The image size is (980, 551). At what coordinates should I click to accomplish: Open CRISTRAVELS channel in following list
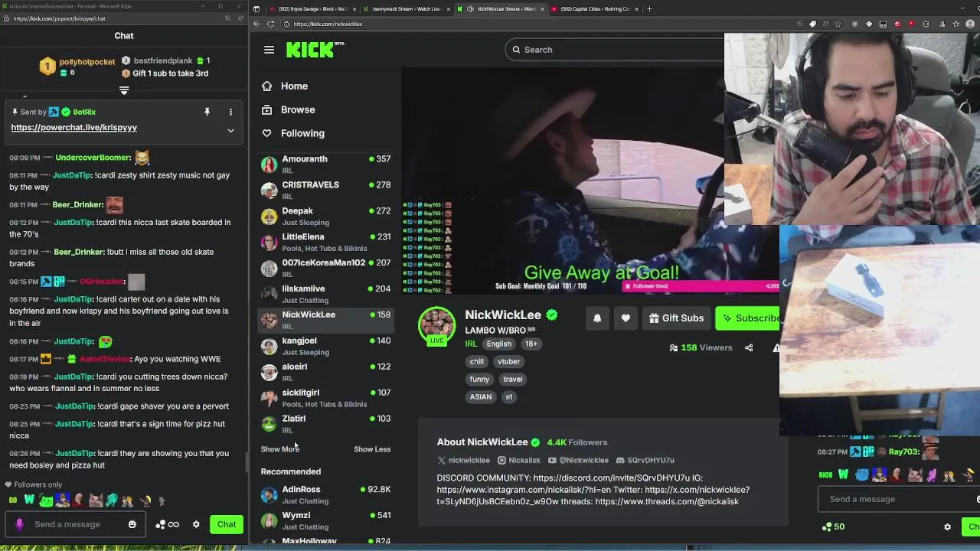click(325, 190)
